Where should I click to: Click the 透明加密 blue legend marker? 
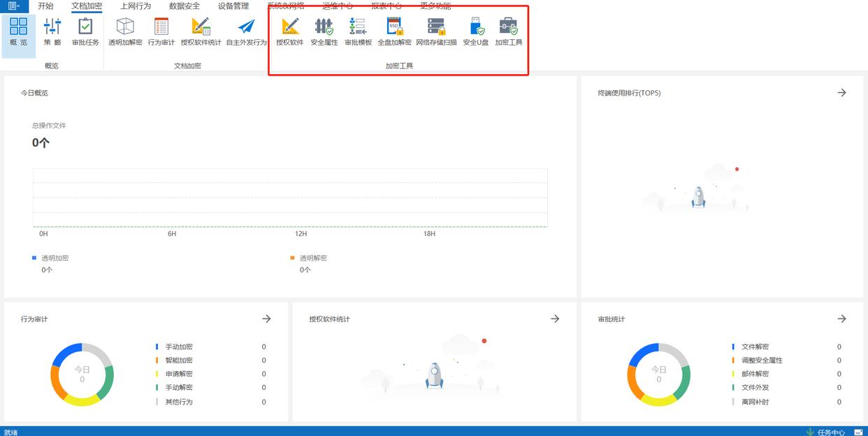34,258
